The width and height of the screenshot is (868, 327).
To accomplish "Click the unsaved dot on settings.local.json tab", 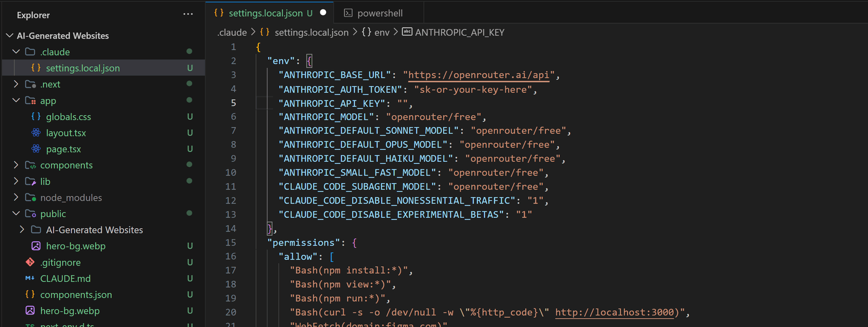I will (323, 12).
